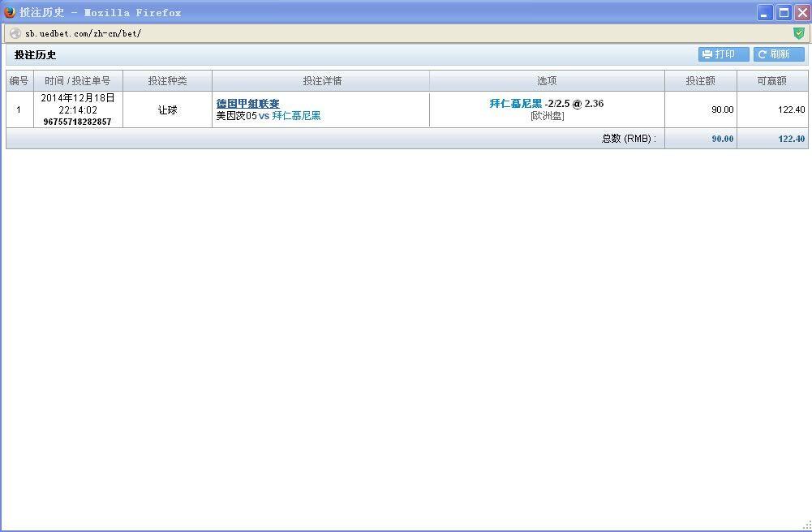Image resolution: width=812 pixels, height=532 pixels.
Task: Click the 让球 bet type cell
Action: click(x=166, y=109)
